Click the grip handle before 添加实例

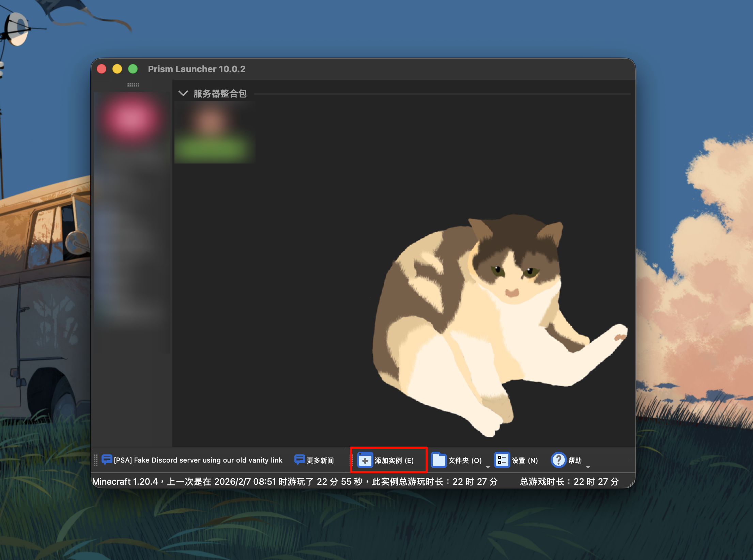coord(352,460)
